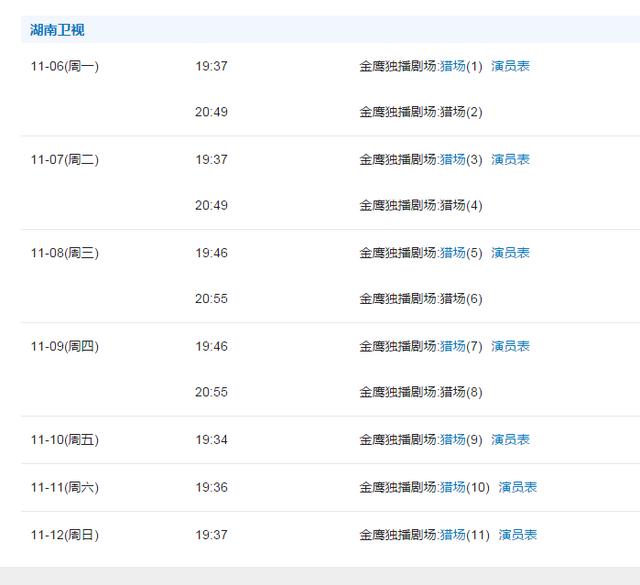Click the 20:49 time on 11-07

pos(211,205)
